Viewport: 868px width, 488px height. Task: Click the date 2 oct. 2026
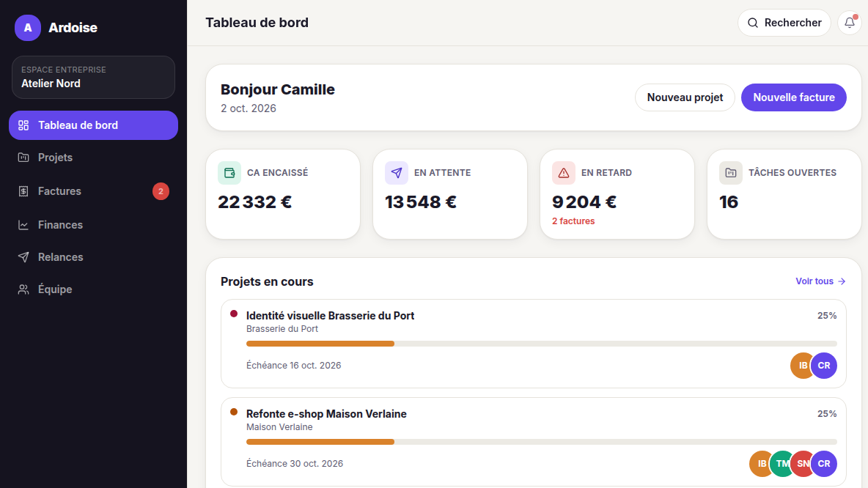[248, 109]
